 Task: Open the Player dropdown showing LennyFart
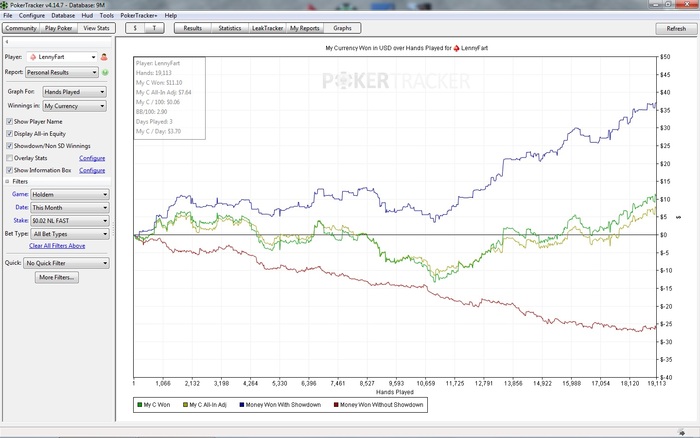[62, 57]
